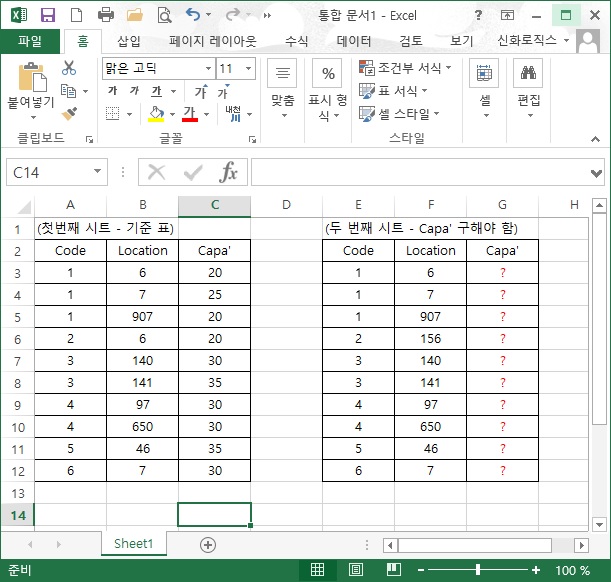Viewport: 611px width, 582px height.
Task: Toggle underline formatting
Action: point(156,91)
